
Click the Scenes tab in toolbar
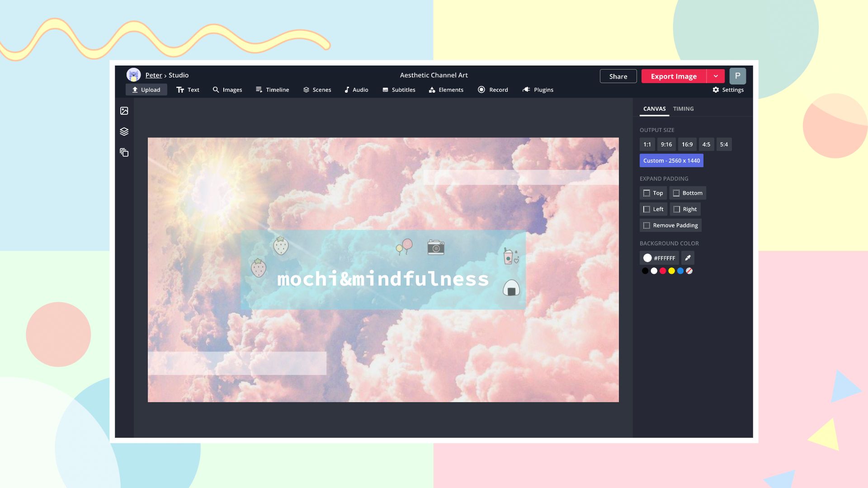[x=316, y=90]
